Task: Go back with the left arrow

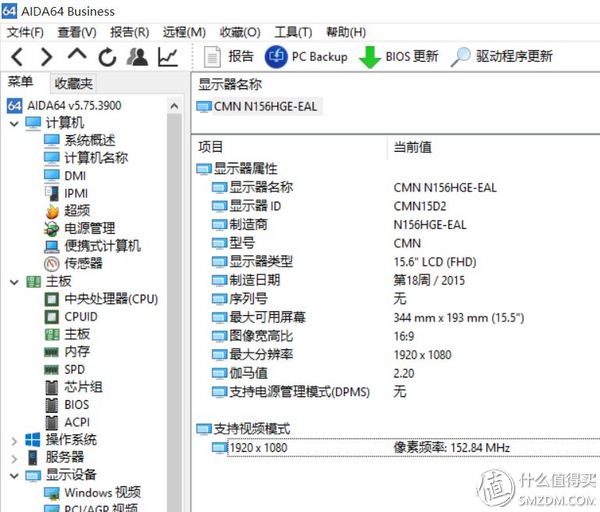Action: coord(17,57)
